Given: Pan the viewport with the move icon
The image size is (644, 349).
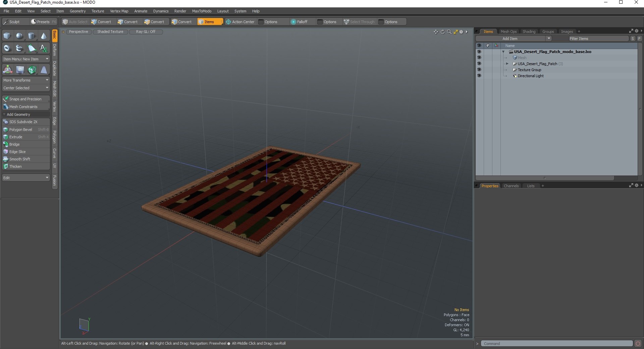Looking at the screenshot, I should 436,32.
